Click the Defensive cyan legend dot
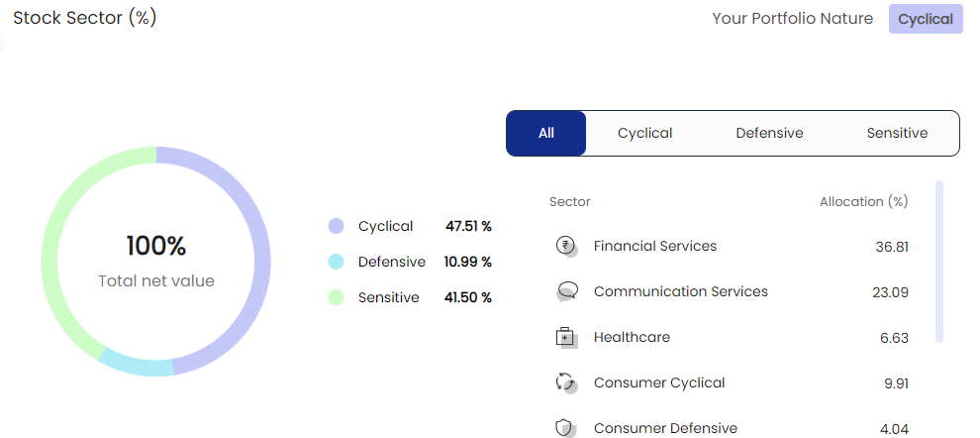The width and height of the screenshot is (980, 438). pyautogui.click(x=337, y=263)
